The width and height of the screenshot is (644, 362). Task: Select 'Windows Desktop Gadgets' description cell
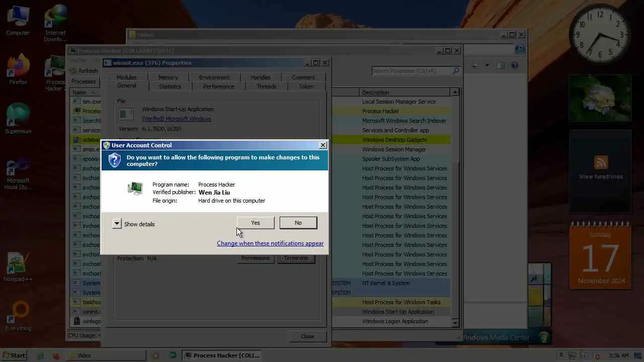pos(394,140)
